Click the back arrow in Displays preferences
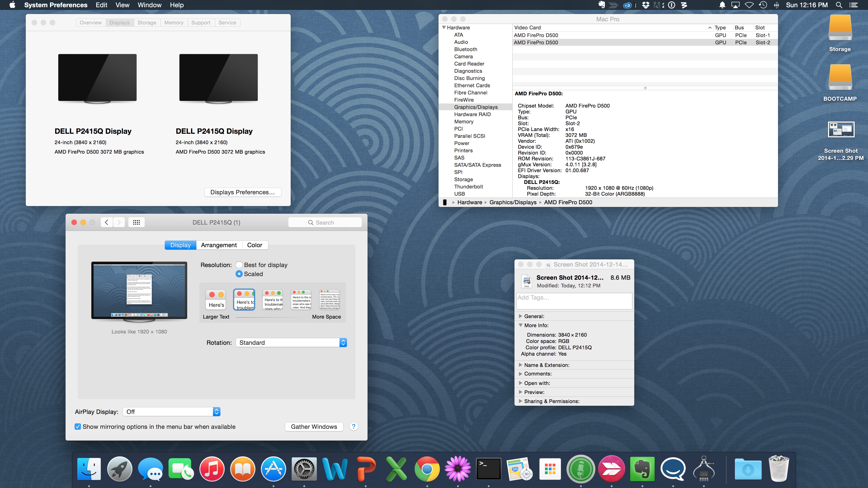868x488 pixels. 107,222
